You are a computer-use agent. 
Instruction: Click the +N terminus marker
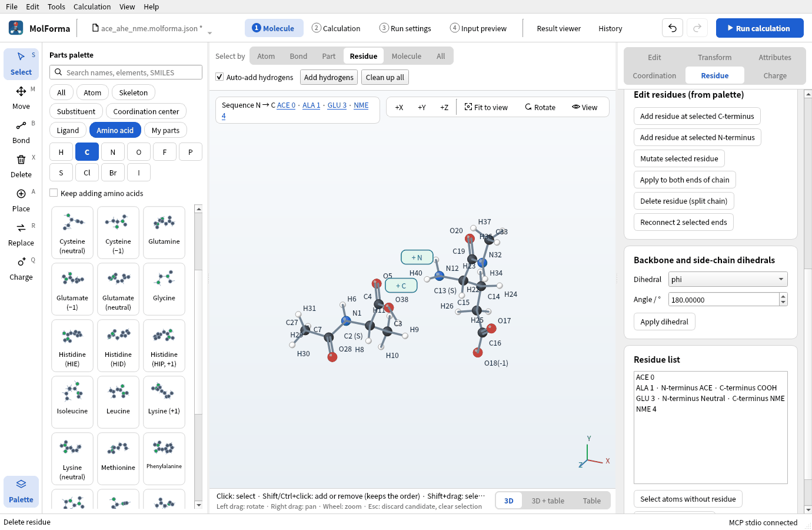point(417,257)
